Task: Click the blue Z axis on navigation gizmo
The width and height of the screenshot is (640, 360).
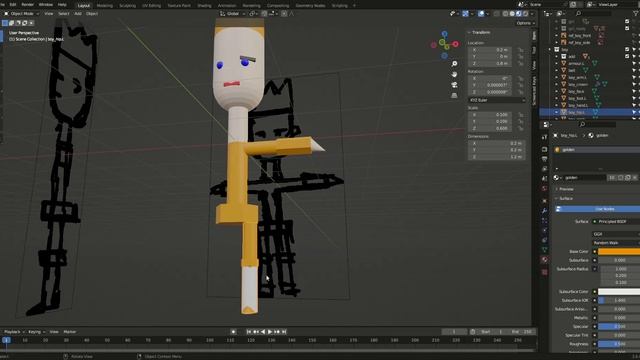Action: point(444,34)
